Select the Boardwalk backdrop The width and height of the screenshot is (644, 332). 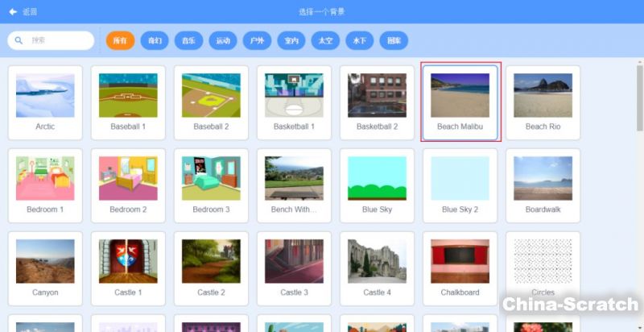[543, 185]
